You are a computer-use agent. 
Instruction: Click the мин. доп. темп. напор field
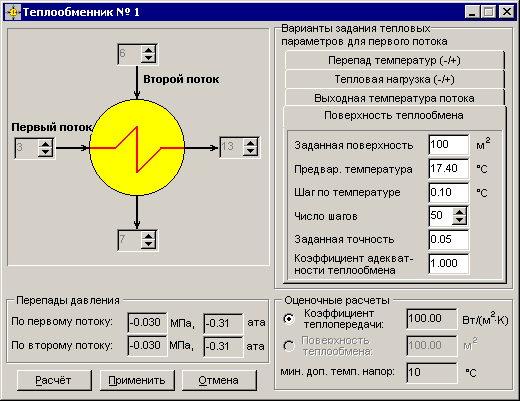click(x=432, y=372)
